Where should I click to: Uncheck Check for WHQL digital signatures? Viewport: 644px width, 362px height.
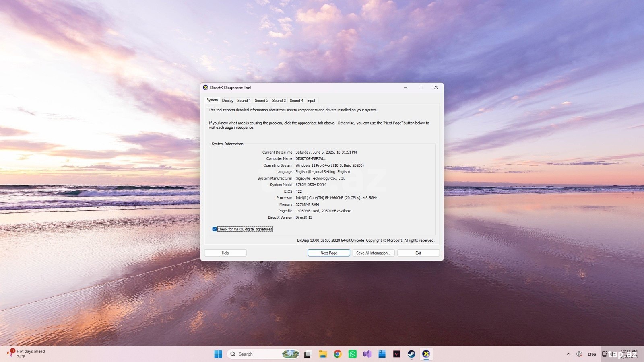tap(215, 229)
